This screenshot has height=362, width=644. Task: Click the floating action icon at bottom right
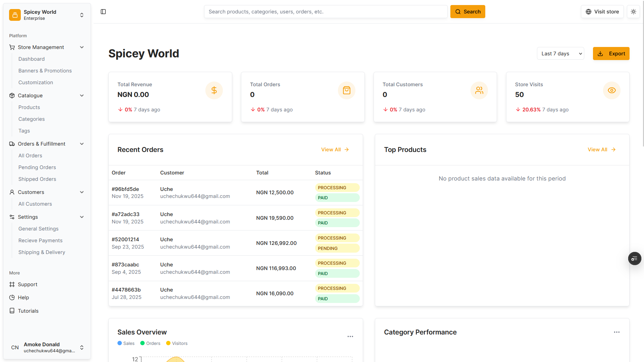tap(634, 258)
